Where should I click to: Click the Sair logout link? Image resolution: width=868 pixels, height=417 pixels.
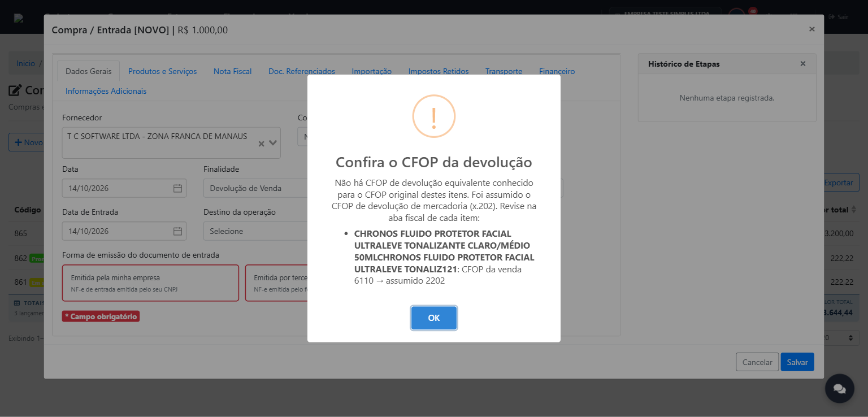coord(838,17)
